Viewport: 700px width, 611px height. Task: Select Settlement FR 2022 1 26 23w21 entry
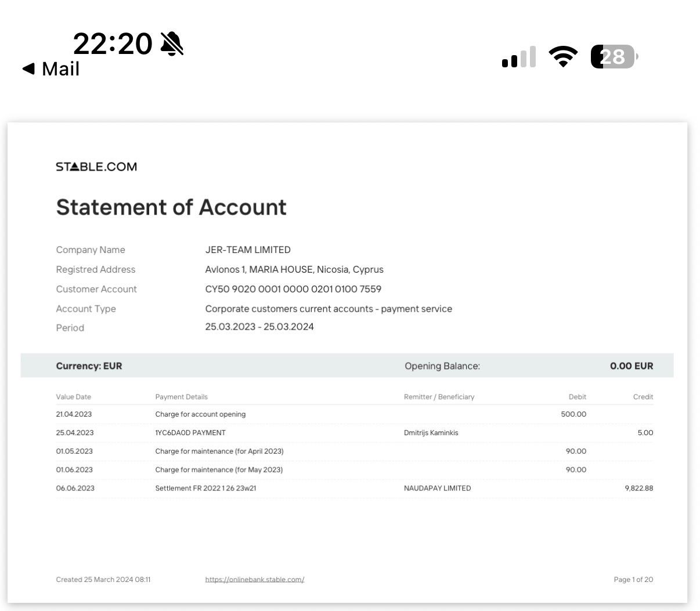pos(205,489)
